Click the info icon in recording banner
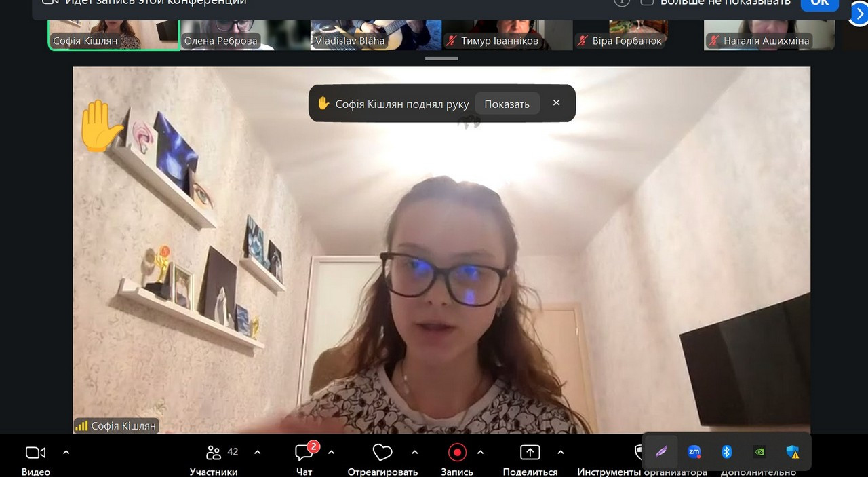The image size is (868, 477). point(622,2)
